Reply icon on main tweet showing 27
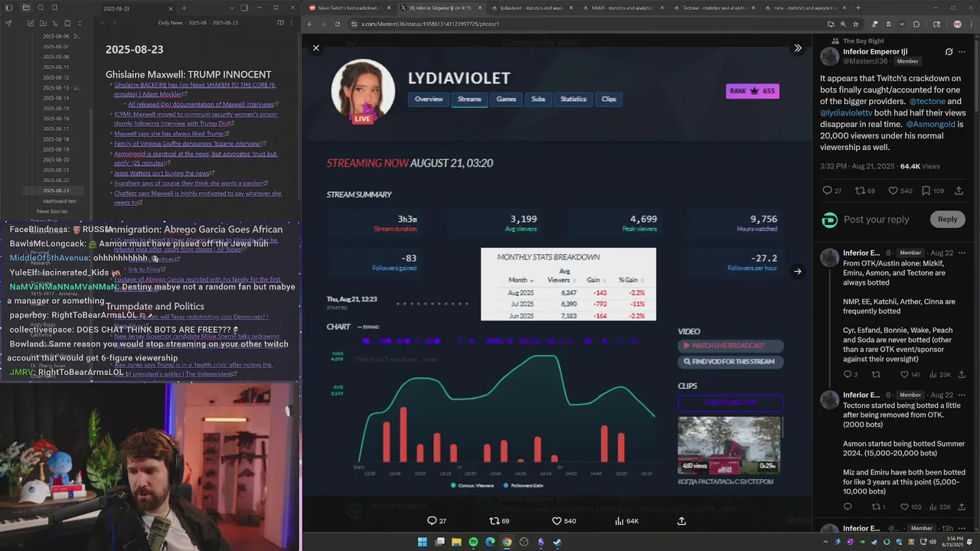 click(x=831, y=191)
